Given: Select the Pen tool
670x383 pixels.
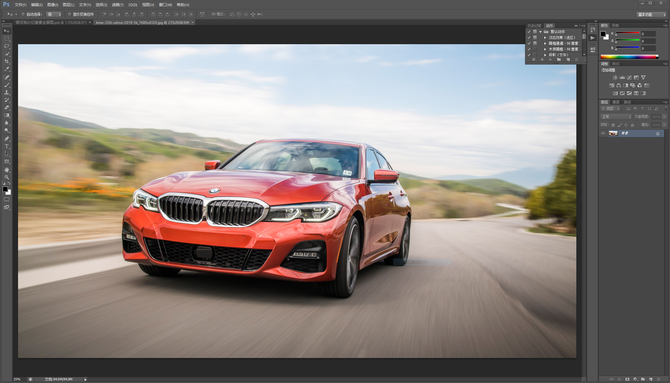Looking at the screenshot, I should point(6,138).
